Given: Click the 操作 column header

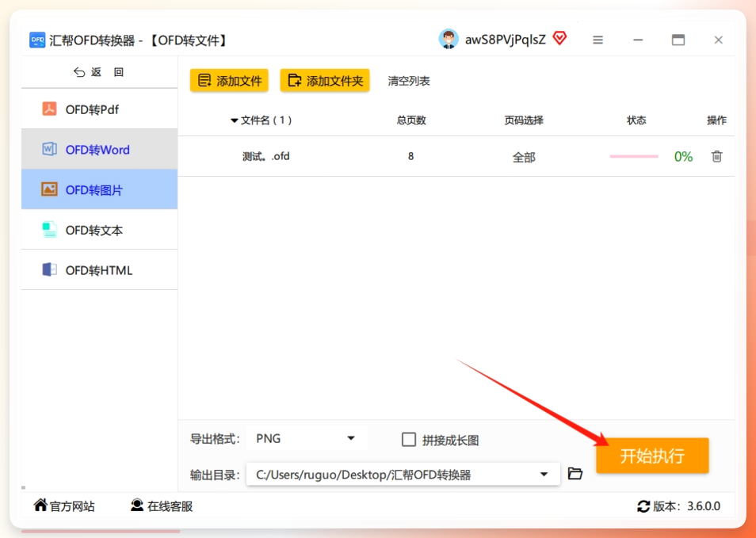Looking at the screenshot, I should pyautogui.click(x=716, y=120).
